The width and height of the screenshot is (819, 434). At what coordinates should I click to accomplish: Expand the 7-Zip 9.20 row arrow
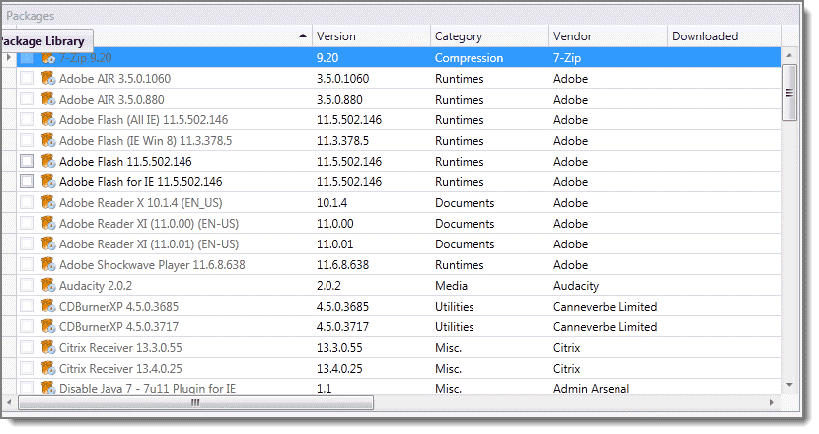click(x=9, y=57)
